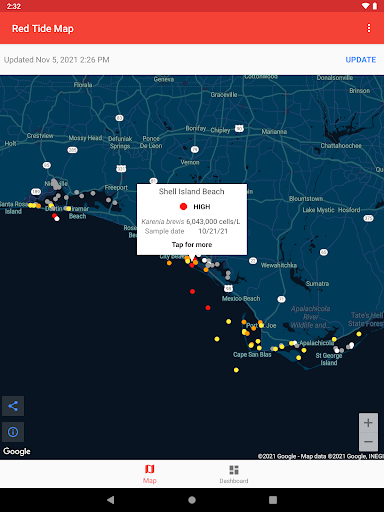The width and height of the screenshot is (384, 512).
Task: Click the Google logo on the map
Action: point(17,451)
